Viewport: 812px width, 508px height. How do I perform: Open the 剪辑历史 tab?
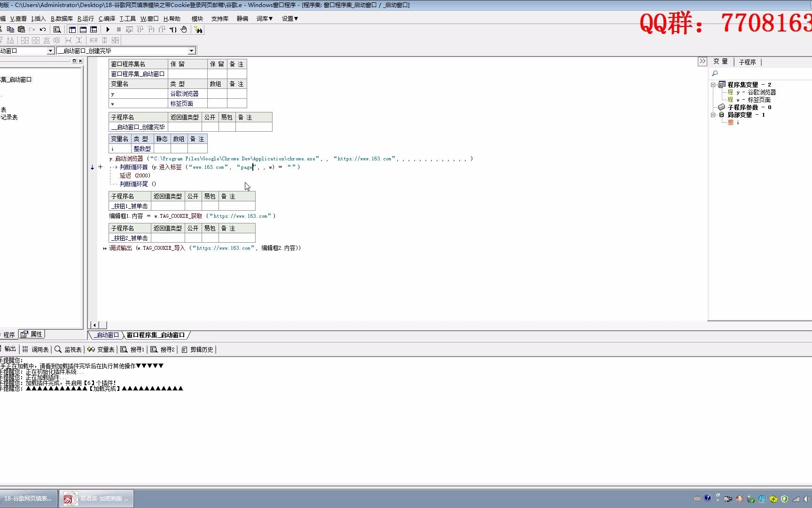tap(197, 349)
